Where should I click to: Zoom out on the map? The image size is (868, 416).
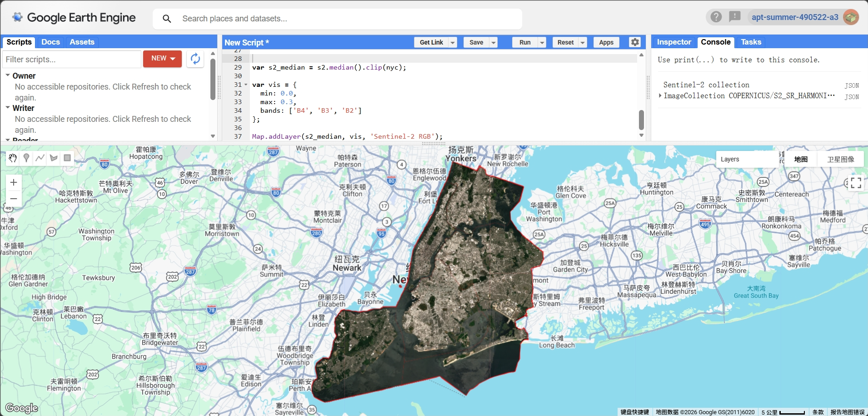point(14,199)
